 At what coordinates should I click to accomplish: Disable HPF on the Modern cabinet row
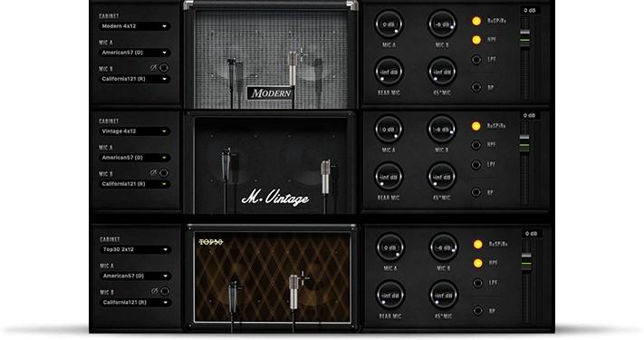coord(476,40)
